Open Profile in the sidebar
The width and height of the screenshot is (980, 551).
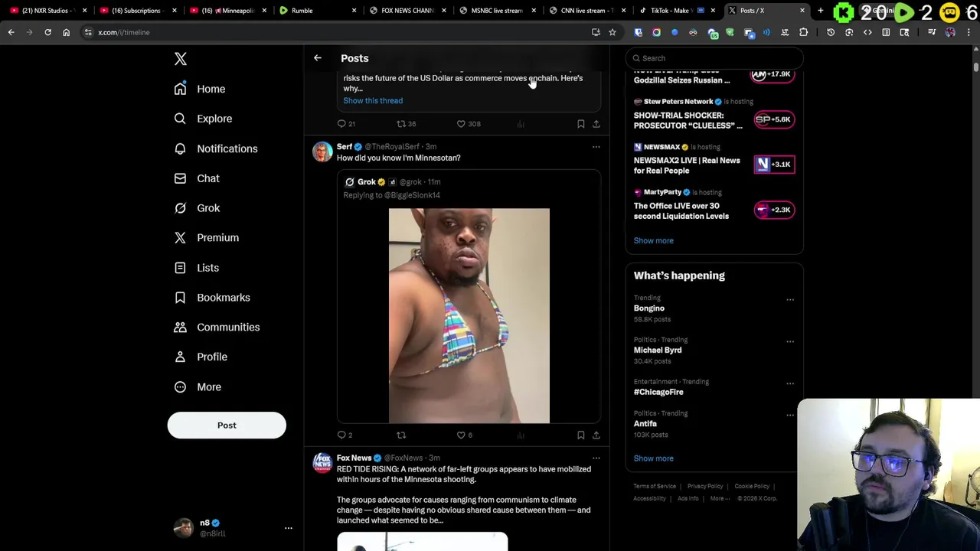pyautogui.click(x=201, y=357)
